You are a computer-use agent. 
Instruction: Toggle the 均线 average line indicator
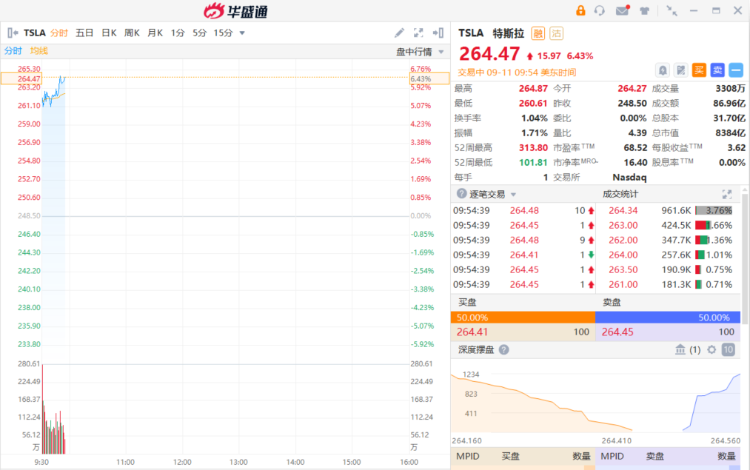[x=39, y=51]
